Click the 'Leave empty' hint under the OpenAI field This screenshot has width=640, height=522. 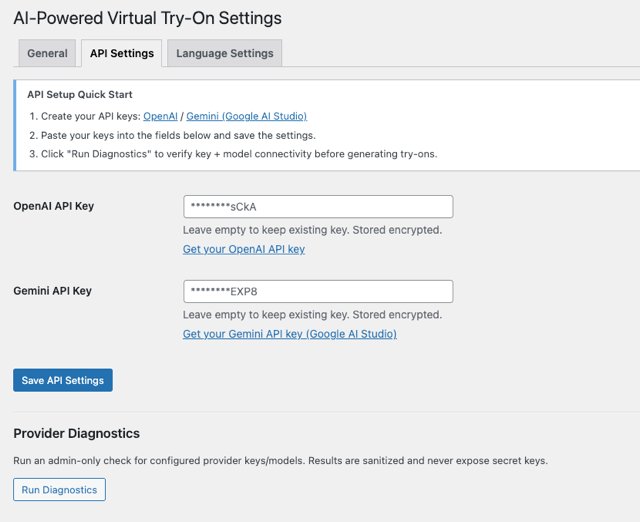(x=312, y=230)
